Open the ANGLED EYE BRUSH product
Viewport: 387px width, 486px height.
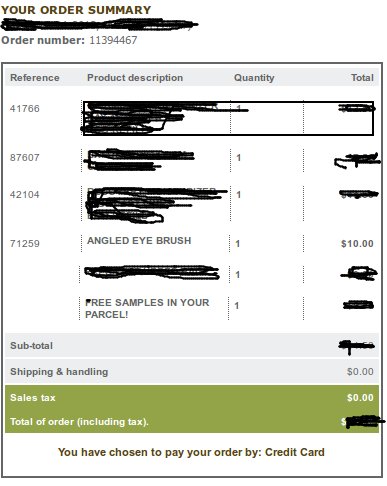139,241
